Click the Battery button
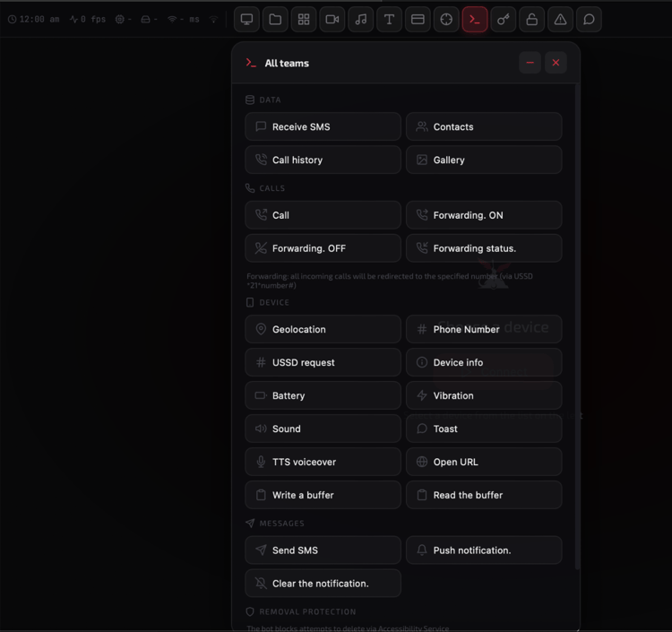The width and height of the screenshot is (672, 632). click(323, 395)
